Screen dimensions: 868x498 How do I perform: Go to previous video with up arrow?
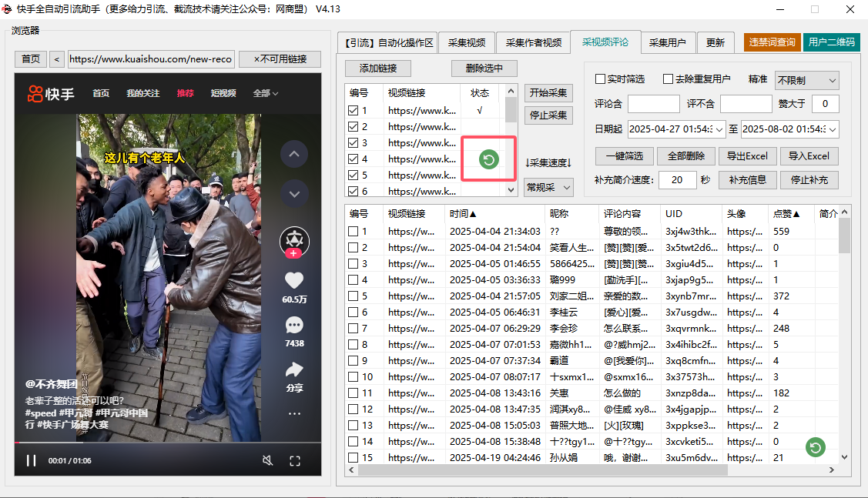tap(294, 155)
